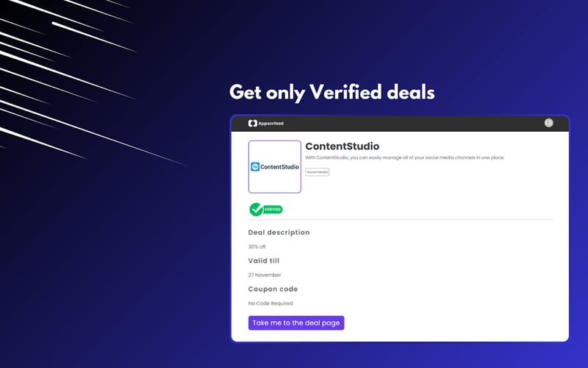Click the ContentStudio wordmark inside logo box

pyautogui.click(x=280, y=167)
